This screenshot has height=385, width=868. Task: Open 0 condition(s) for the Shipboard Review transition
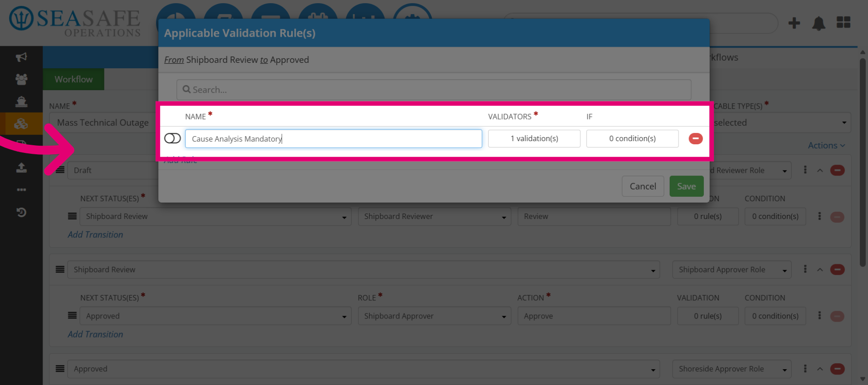point(775,217)
